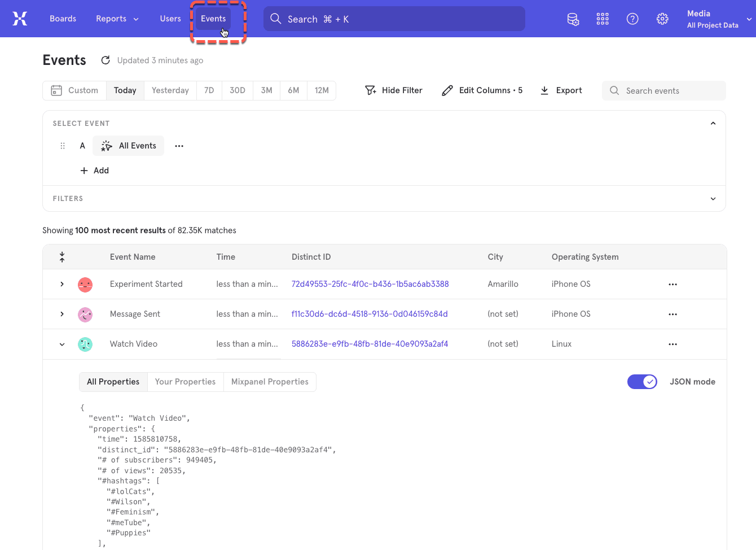Click the Export download icon
Image resolution: width=756 pixels, height=550 pixels.
544,90
